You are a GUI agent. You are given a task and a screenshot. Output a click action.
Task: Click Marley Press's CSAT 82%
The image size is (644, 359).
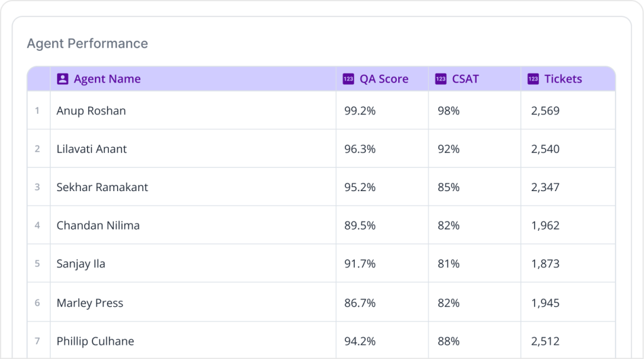pos(448,303)
